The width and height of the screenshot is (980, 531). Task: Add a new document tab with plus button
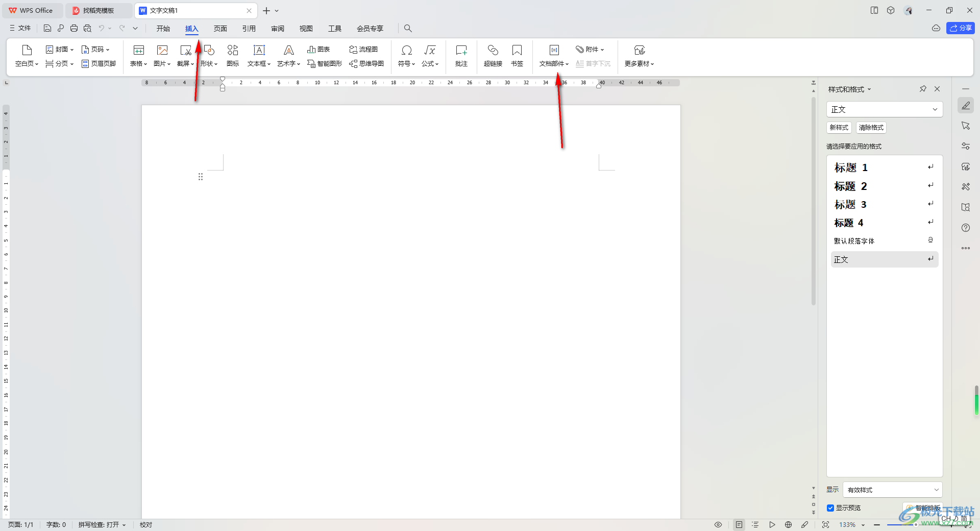tap(266, 10)
